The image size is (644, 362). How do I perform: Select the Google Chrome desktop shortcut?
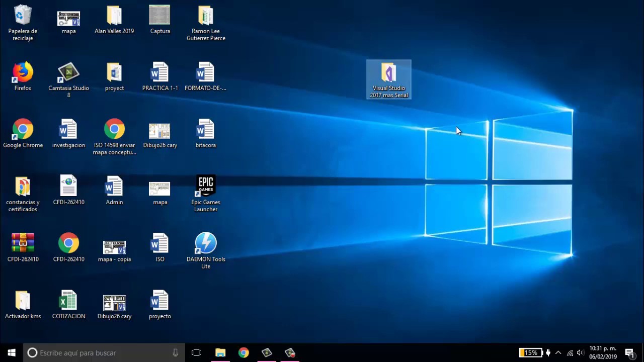point(23,134)
